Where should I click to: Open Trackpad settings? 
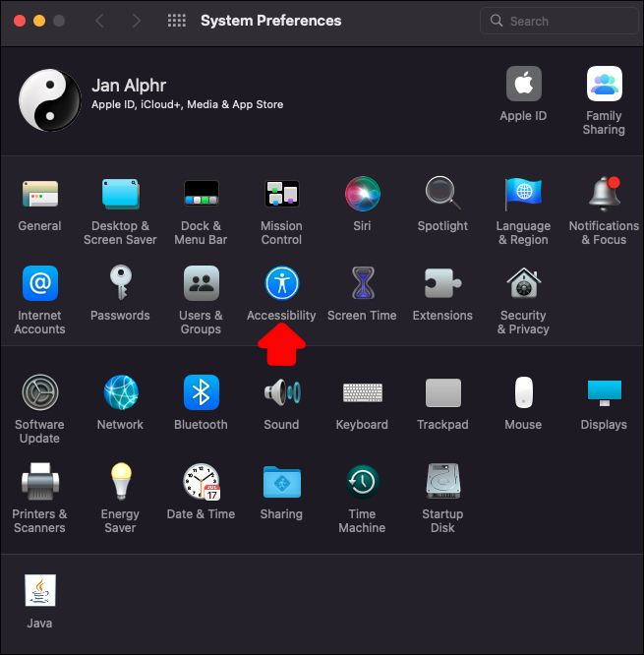[443, 392]
